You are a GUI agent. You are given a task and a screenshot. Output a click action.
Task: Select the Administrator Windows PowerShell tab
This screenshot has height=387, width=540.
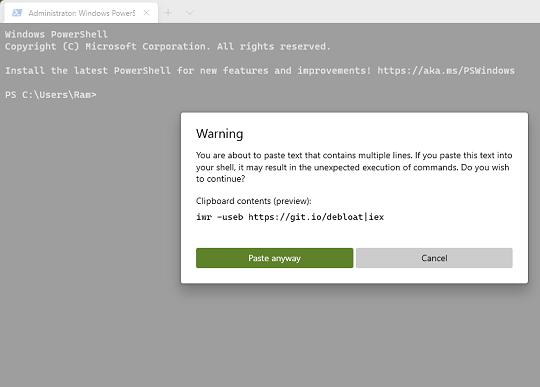pyautogui.click(x=81, y=13)
